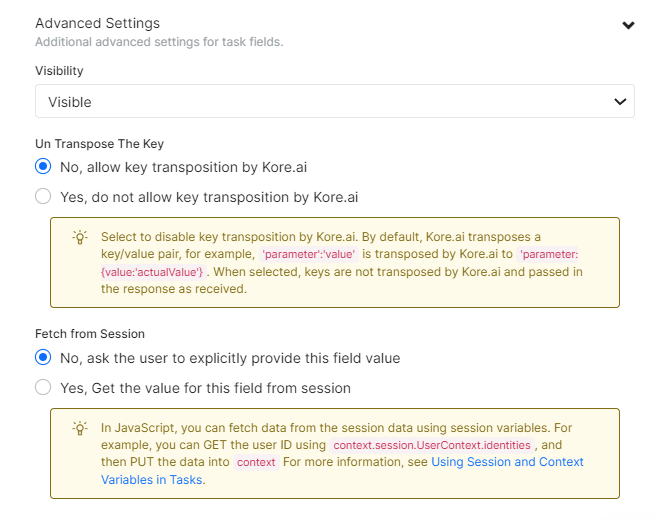668x522 pixels.
Task: Click the Advanced Settings heading
Action: [x=97, y=23]
